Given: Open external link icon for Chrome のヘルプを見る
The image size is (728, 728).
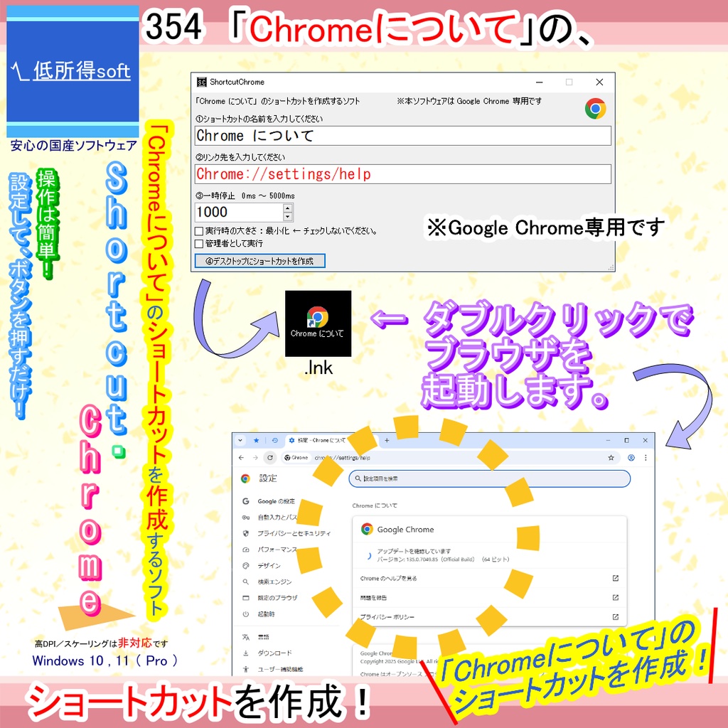Looking at the screenshot, I should point(615,578).
